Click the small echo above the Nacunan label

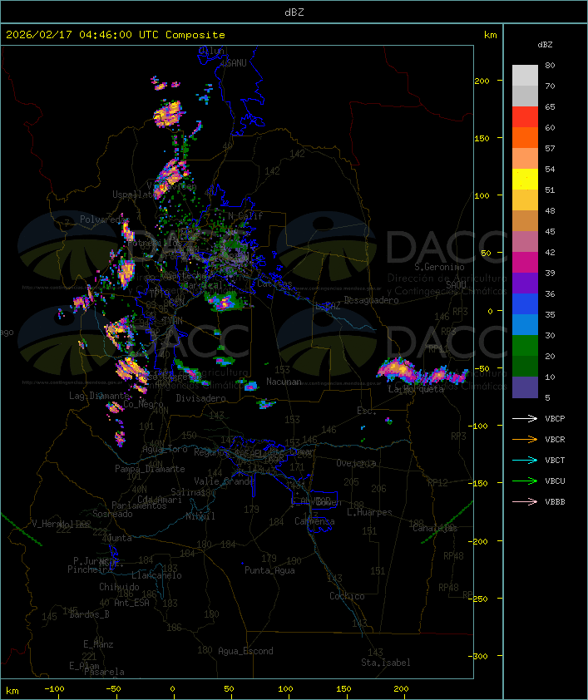(267, 364)
